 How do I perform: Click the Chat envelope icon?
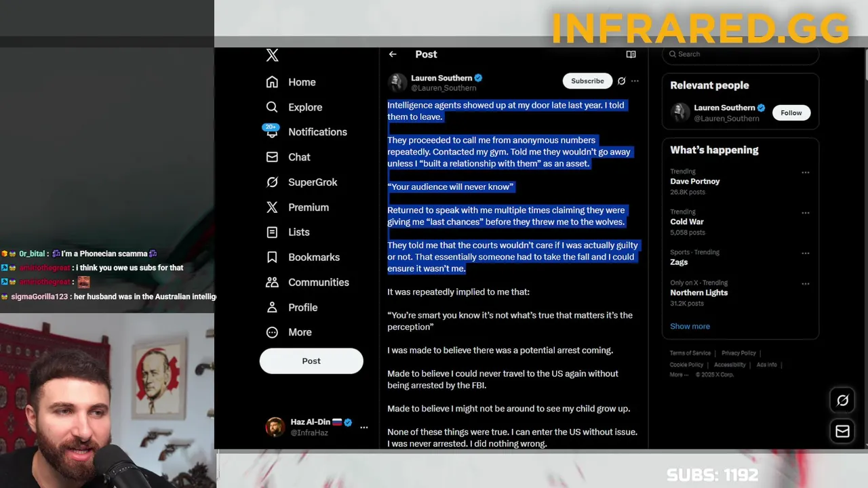(x=272, y=157)
